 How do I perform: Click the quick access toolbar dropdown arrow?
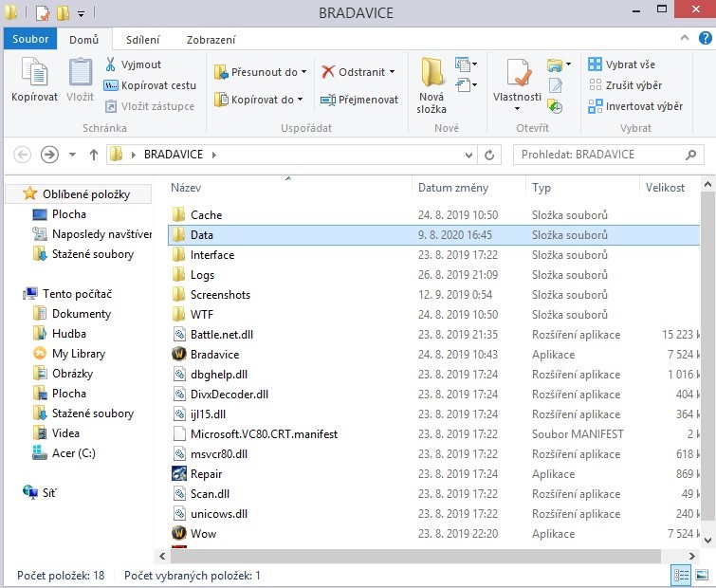coord(81,14)
